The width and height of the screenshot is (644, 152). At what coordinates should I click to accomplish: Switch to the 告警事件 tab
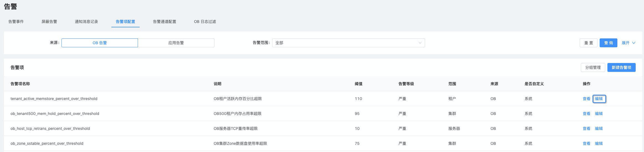click(x=16, y=22)
